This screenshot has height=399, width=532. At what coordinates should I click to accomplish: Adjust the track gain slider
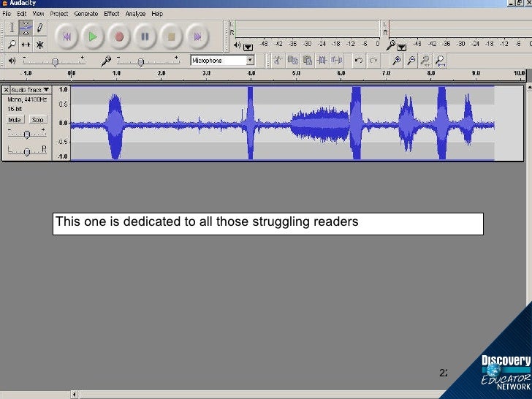(x=27, y=133)
